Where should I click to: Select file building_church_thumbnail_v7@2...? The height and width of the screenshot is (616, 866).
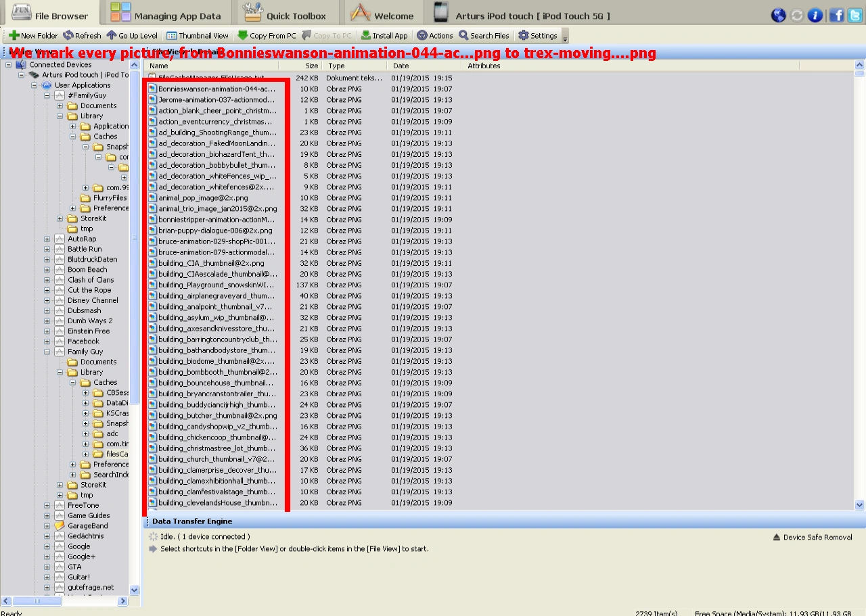click(x=216, y=459)
